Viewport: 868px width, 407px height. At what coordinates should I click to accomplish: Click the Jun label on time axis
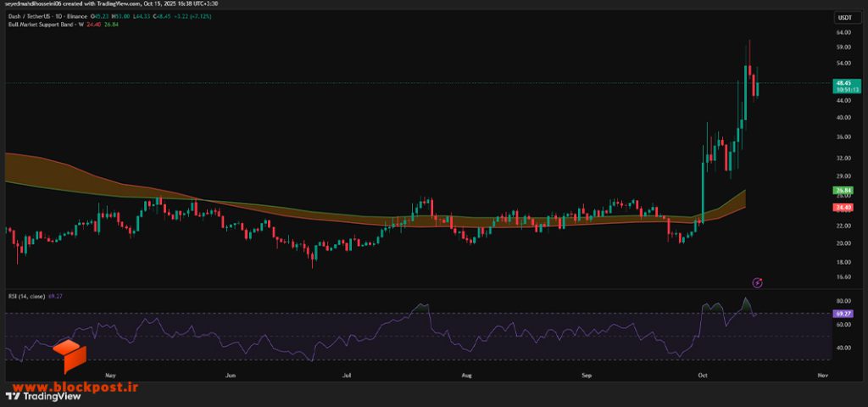click(231, 376)
